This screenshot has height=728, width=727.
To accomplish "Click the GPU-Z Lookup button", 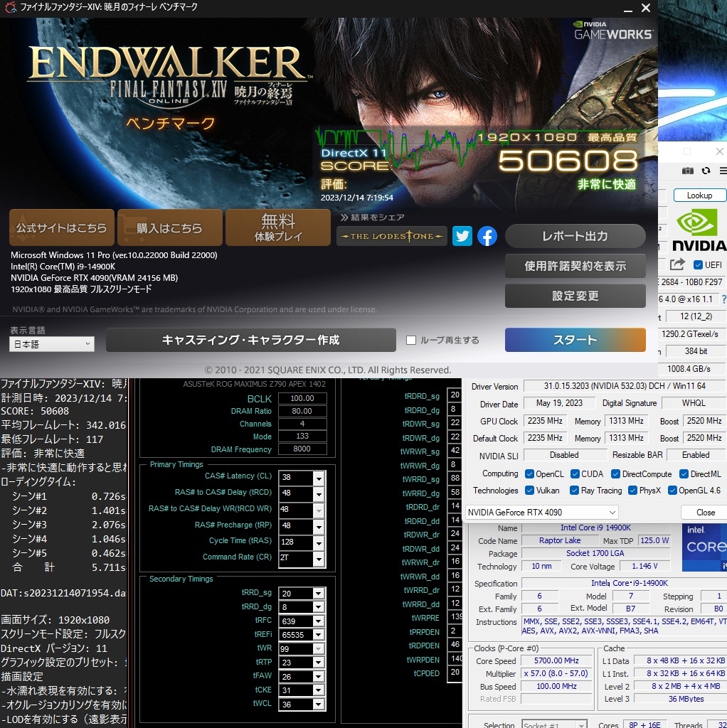I will (x=699, y=196).
